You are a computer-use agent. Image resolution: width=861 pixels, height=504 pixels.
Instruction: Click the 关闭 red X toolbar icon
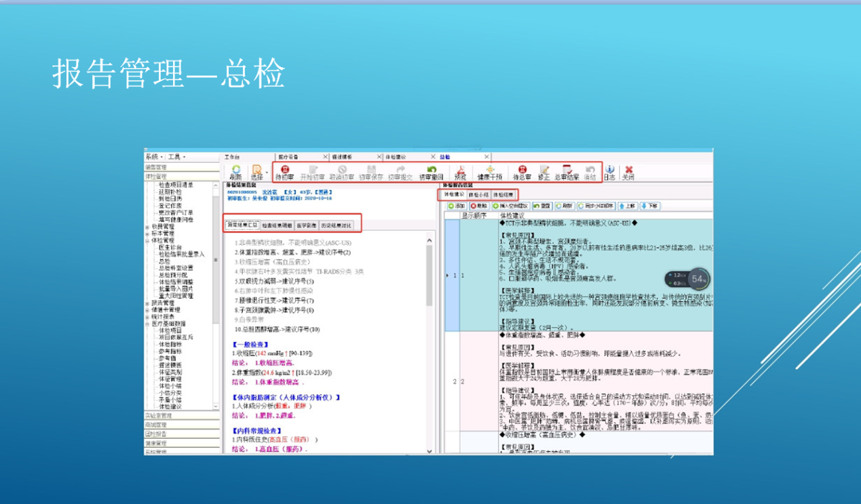pyautogui.click(x=629, y=172)
